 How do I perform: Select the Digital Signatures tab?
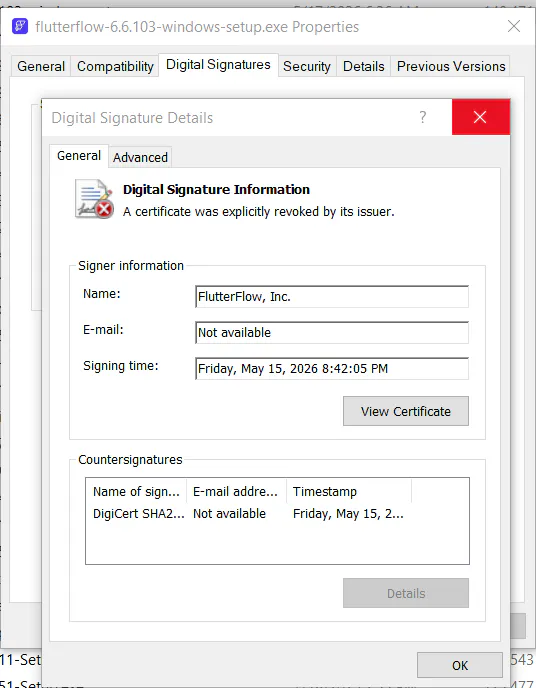pyautogui.click(x=218, y=65)
